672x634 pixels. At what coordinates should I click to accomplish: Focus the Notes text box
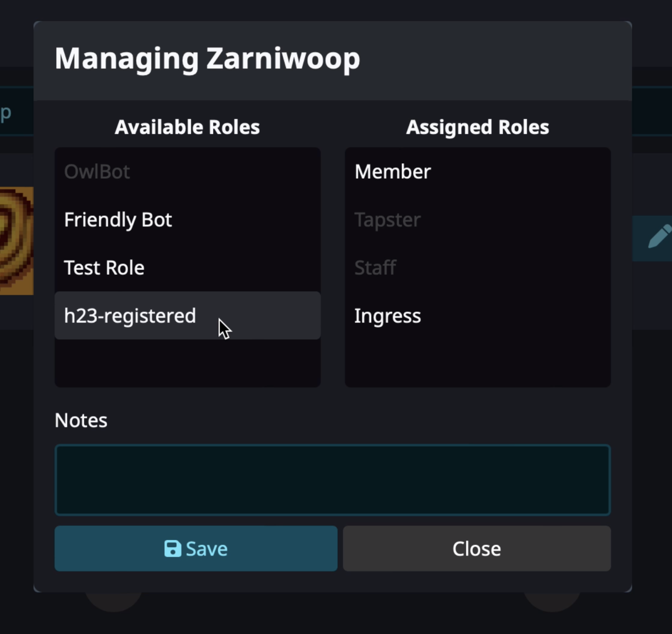(333, 480)
